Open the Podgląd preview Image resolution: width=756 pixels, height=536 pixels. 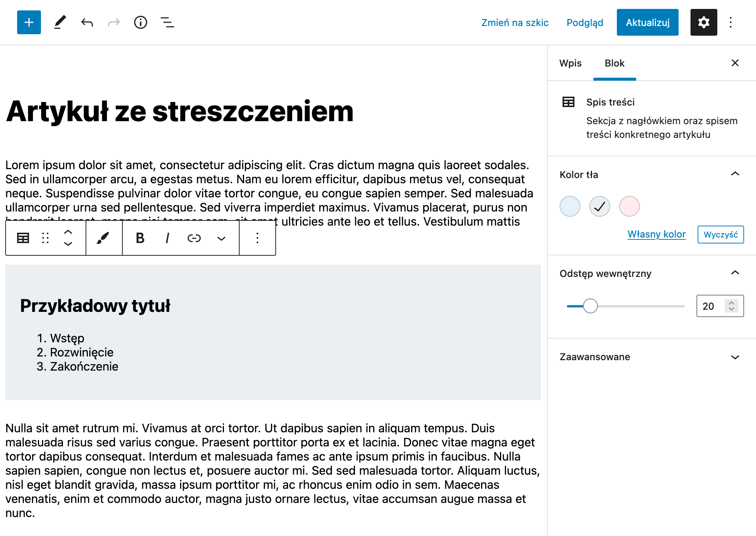coord(585,23)
